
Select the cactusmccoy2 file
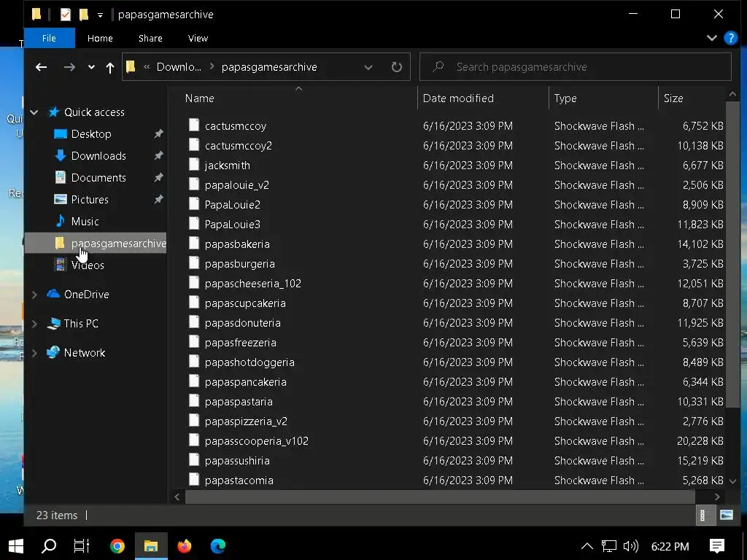(x=239, y=146)
